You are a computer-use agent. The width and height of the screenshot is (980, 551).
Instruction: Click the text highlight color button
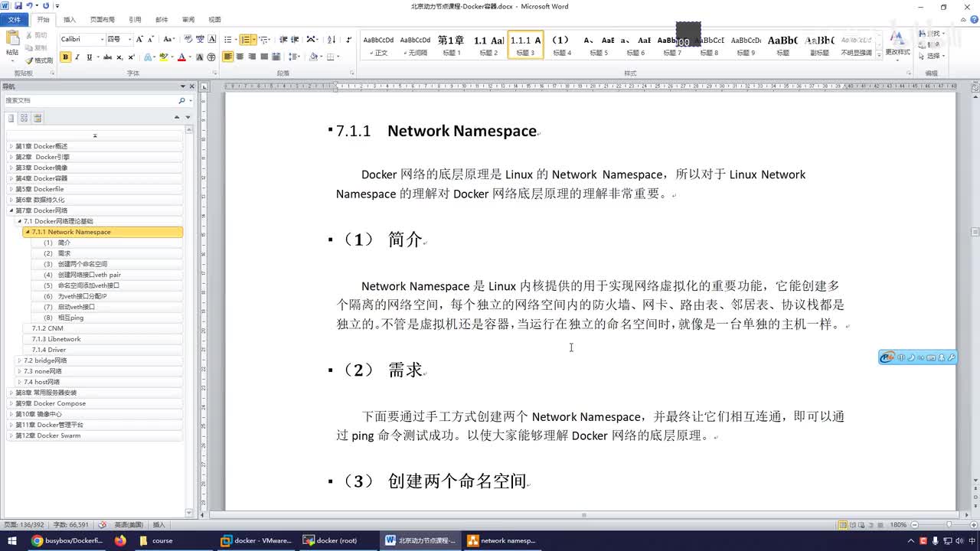(164, 57)
